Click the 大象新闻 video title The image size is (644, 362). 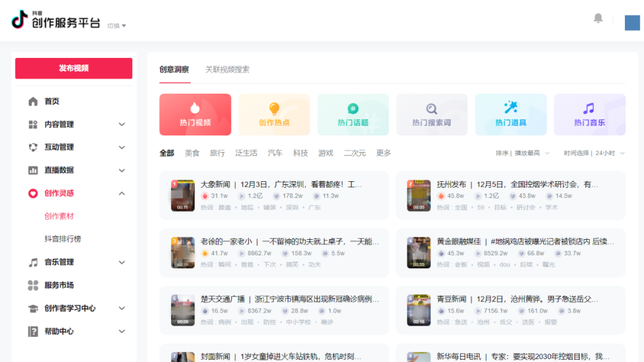click(281, 184)
